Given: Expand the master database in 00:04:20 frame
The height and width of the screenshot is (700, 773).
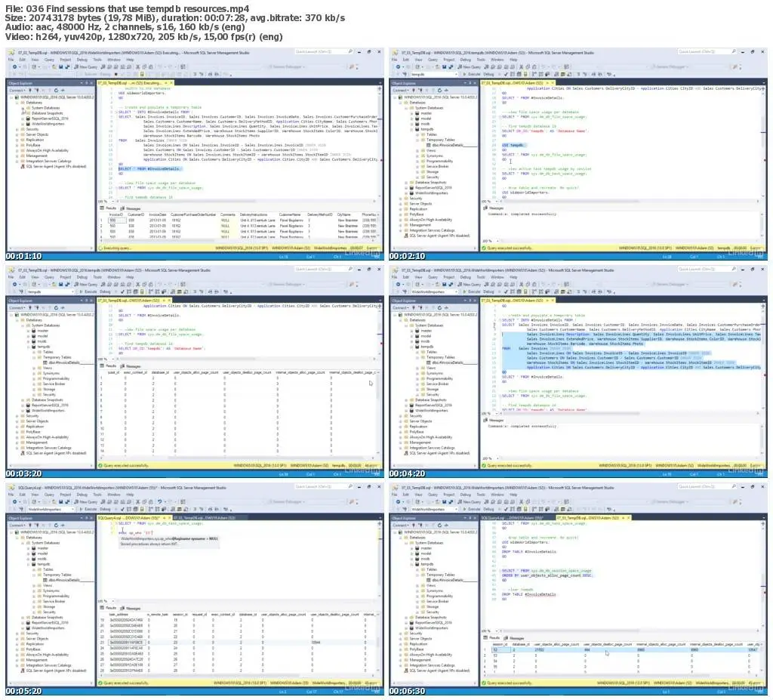Looking at the screenshot, I should coord(411,331).
